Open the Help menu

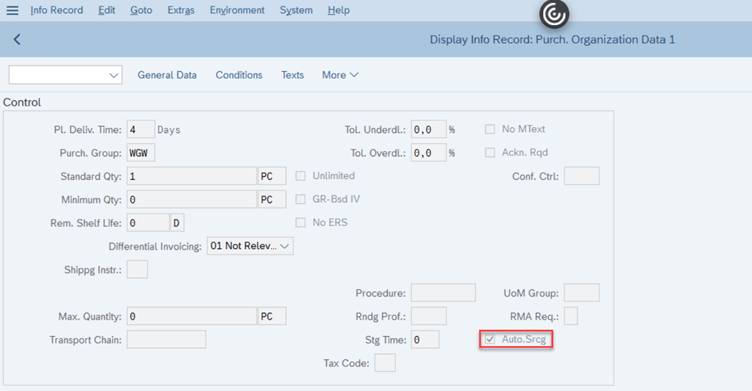tap(339, 10)
